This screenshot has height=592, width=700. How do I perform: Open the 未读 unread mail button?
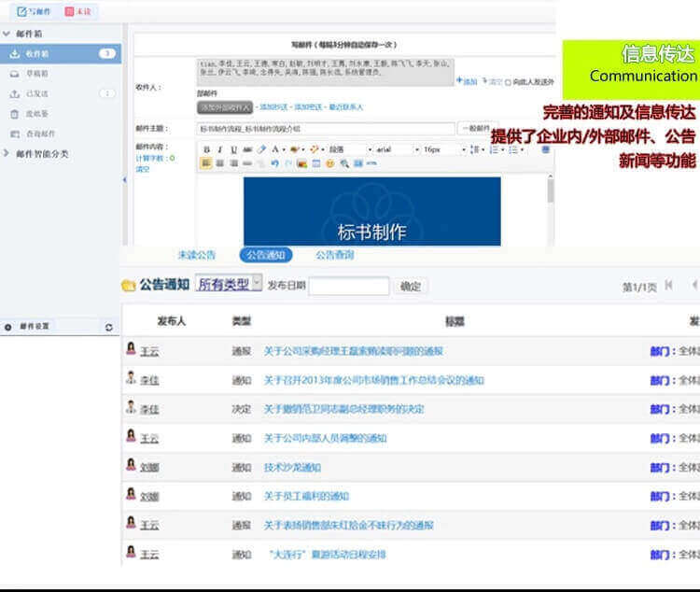[78, 12]
